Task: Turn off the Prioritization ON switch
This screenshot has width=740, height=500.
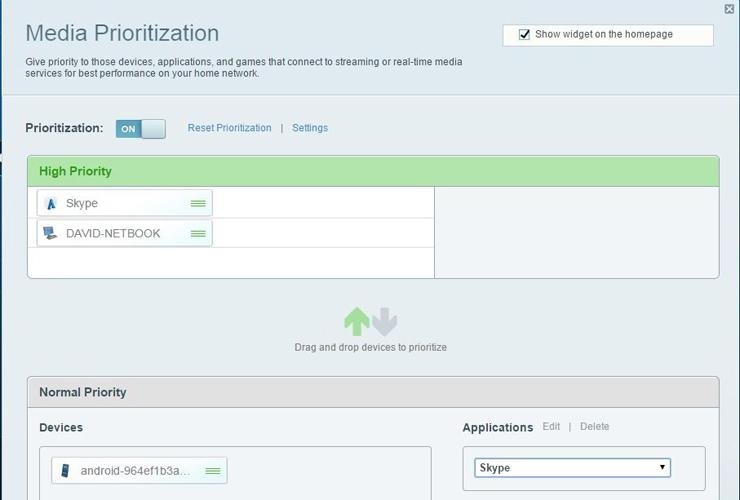Action: 140,128
